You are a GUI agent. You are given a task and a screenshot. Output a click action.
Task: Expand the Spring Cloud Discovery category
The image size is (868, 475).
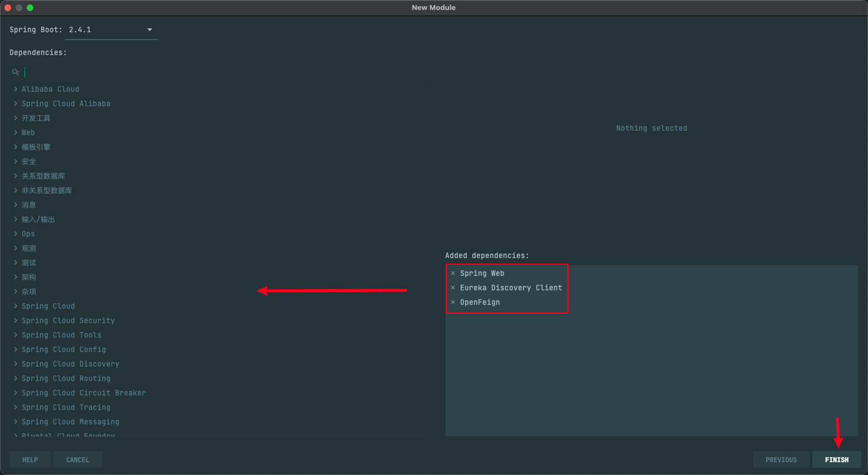click(16, 364)
